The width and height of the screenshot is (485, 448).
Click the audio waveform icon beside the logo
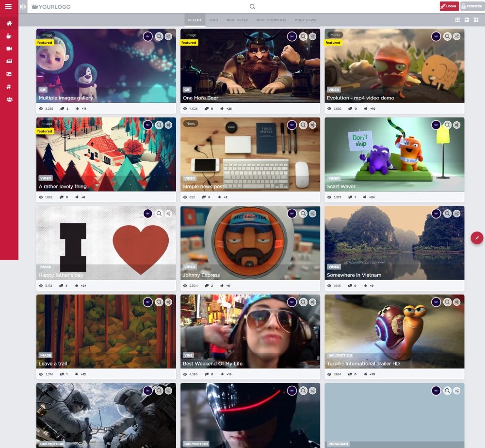23,6
